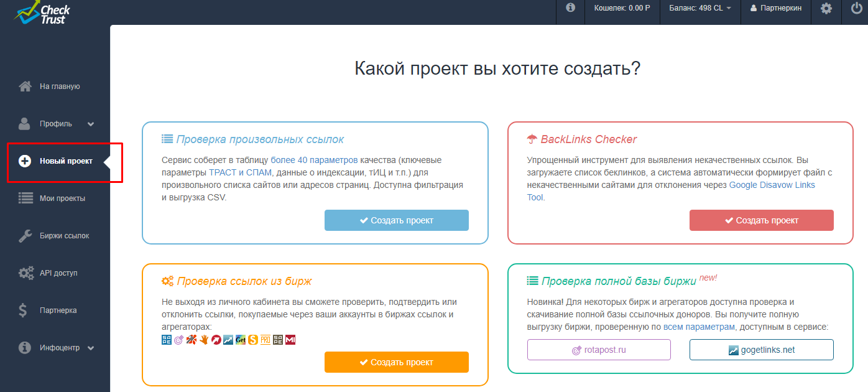Expand the Баланс: 498 CL dropdown
Image resolution: width=868 pixels, height=392 pixels.
point(700,8)
